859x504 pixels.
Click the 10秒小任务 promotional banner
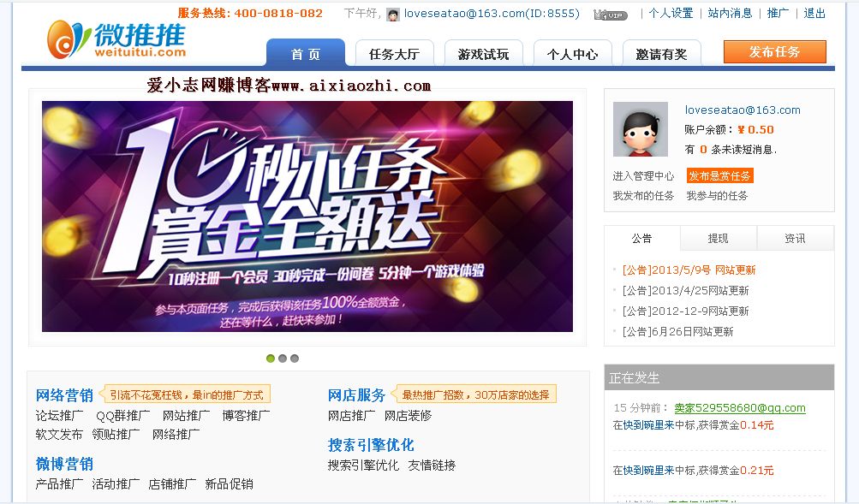[307, 216]
